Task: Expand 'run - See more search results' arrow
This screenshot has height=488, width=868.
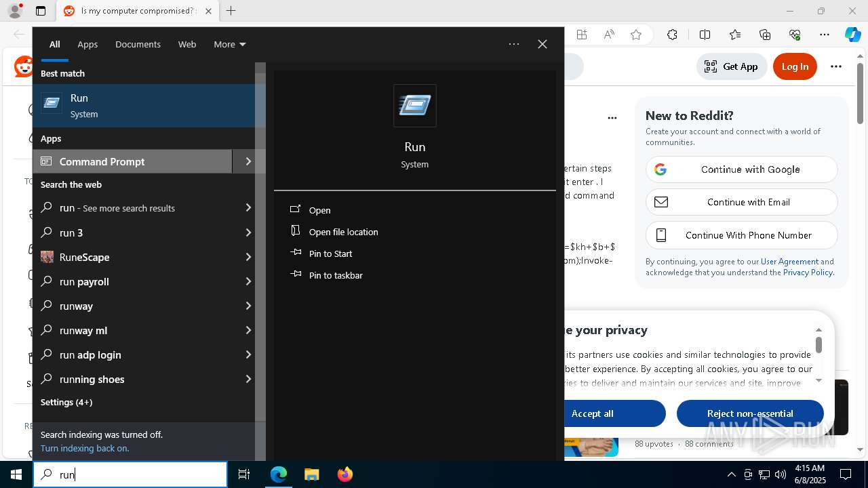Action: click(x=248, y=208)
